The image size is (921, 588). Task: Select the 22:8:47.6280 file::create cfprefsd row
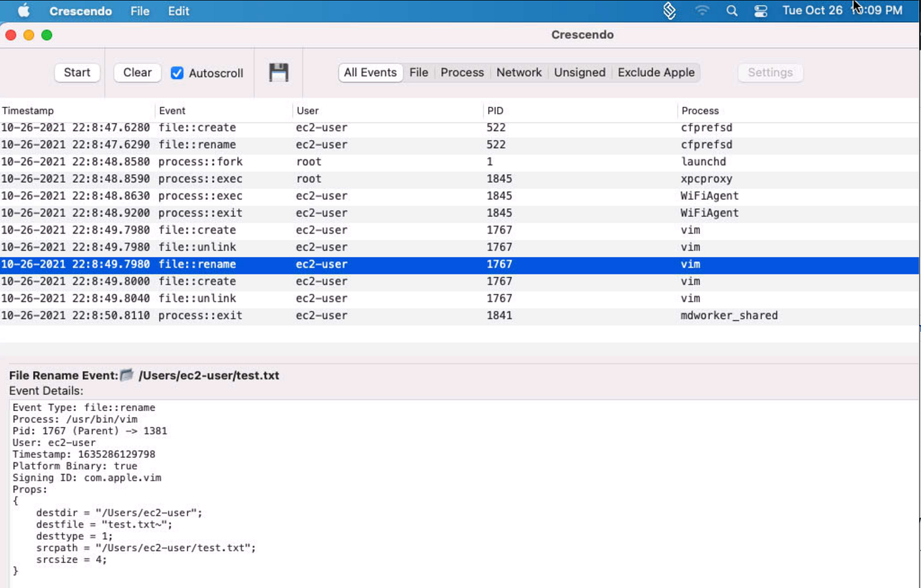tap(460, 128)
